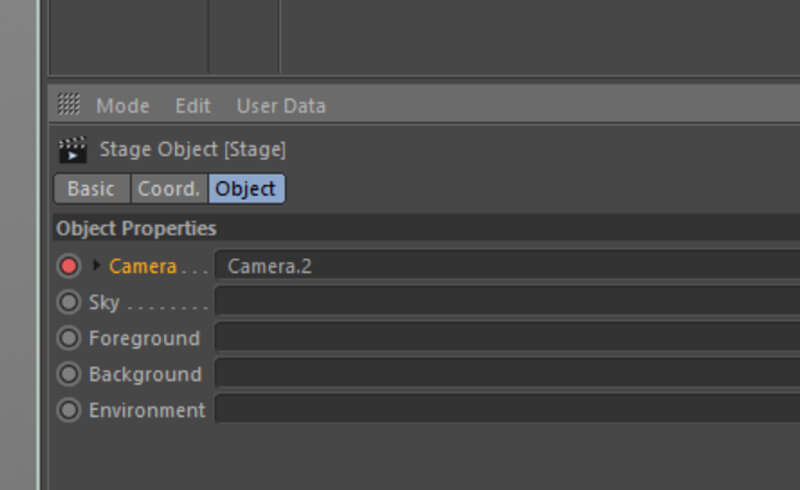The width and height of the screenshot is (800, 490).
Task: Click the Camera.2 link field
Action: [508, 265]
